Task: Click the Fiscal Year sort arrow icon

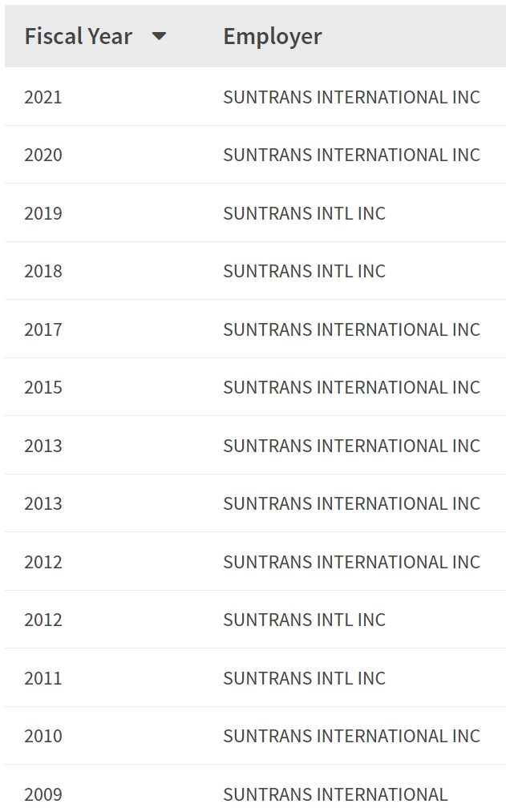Action: (x=159, y=36)
